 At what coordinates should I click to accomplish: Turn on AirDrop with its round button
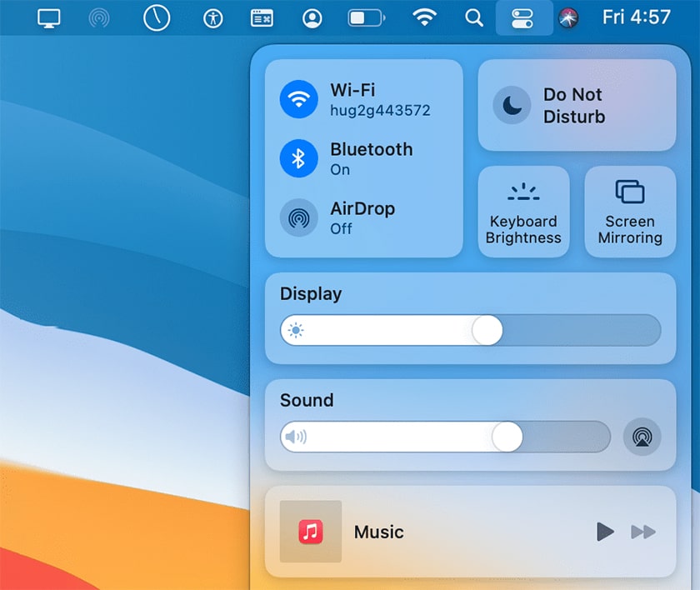(x=298, y=217)
